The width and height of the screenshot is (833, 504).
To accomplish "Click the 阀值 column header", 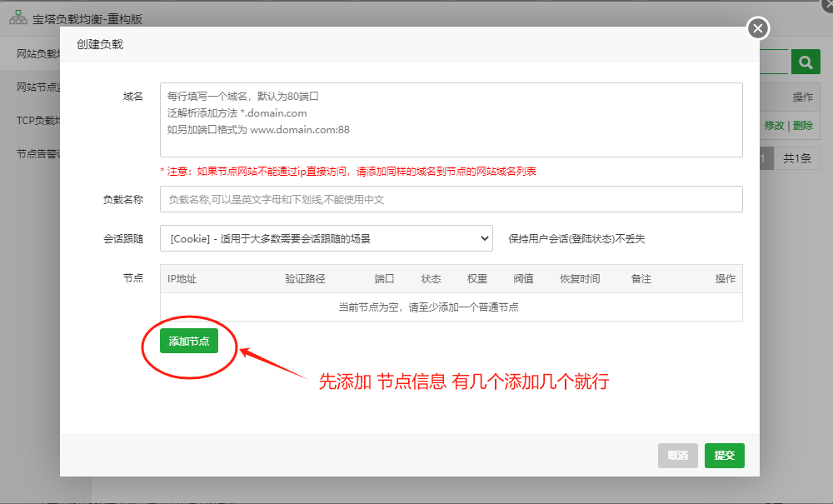I will 523,279.
